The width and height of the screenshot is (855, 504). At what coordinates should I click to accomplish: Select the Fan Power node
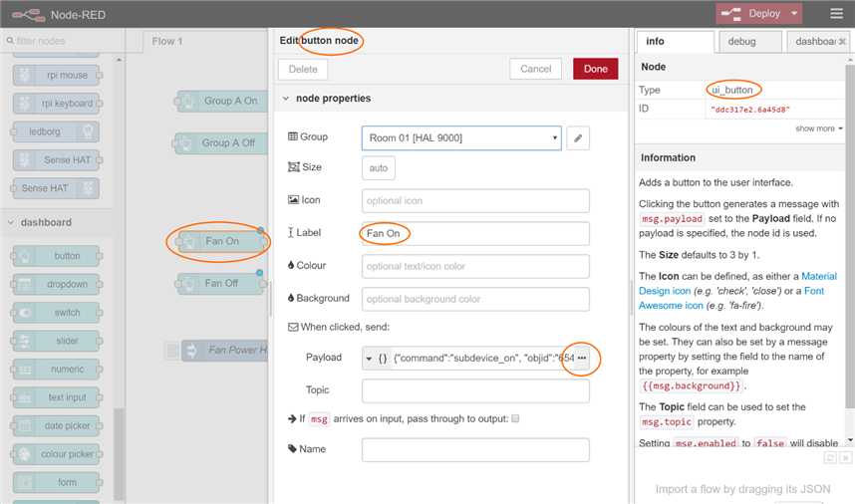click(226, 351)
